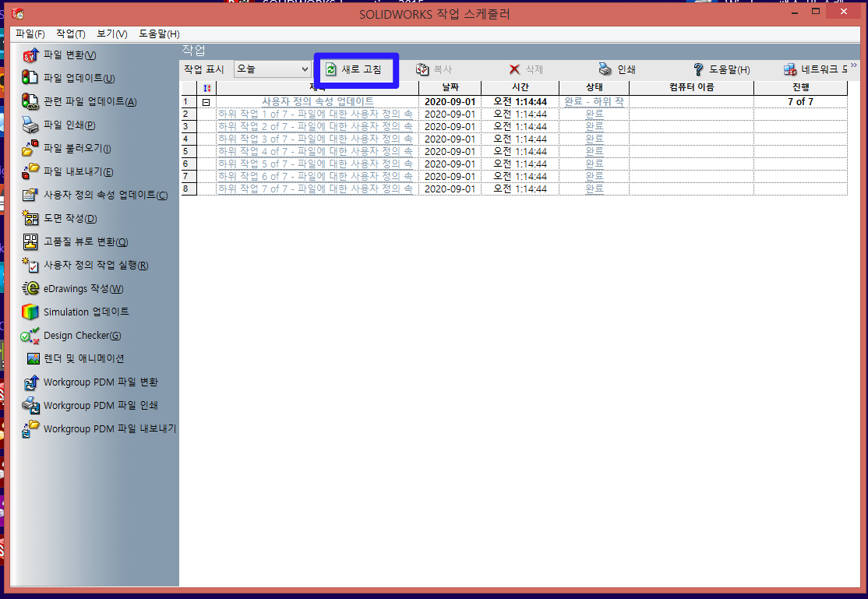The height and width of the screenshot is (599, 868).
Task: Click the sort arrows column header icon
Action: (206, 88)
